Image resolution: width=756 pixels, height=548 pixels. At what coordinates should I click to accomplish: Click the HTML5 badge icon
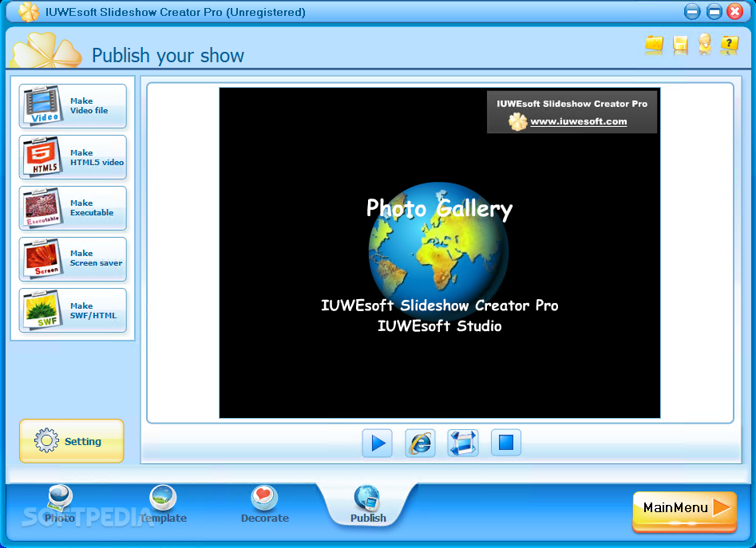43,156
